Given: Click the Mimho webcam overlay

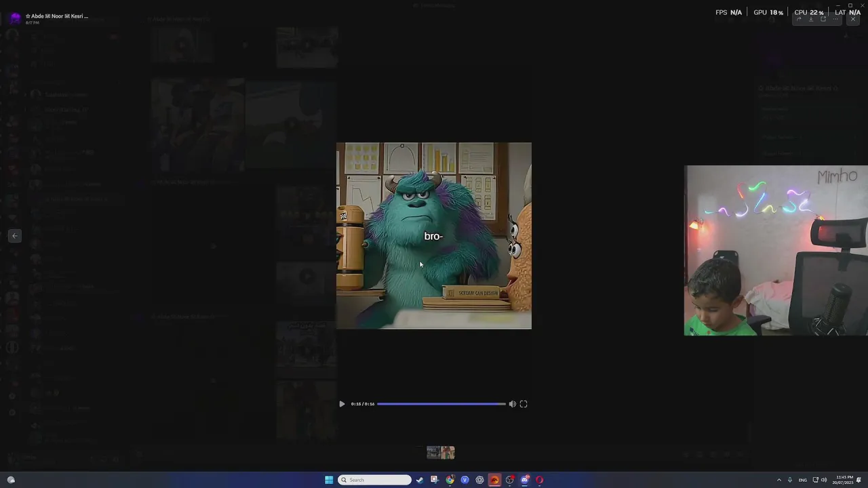Looking at the screenshot, I should point(776,251).
